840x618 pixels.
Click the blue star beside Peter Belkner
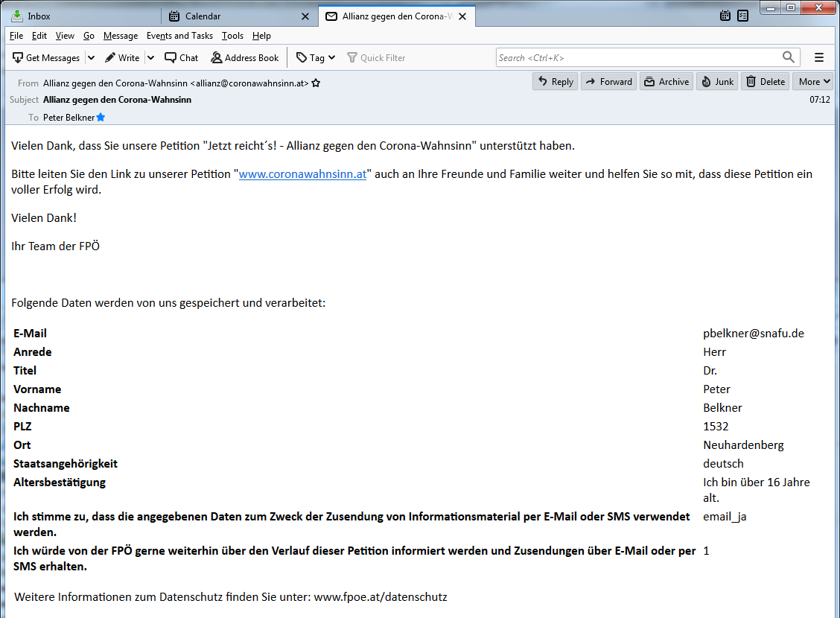[x=101, y=118]
